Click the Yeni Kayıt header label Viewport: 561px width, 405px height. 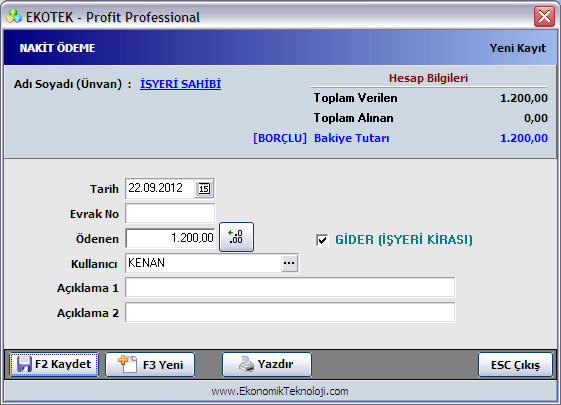[x=518, y=48]
